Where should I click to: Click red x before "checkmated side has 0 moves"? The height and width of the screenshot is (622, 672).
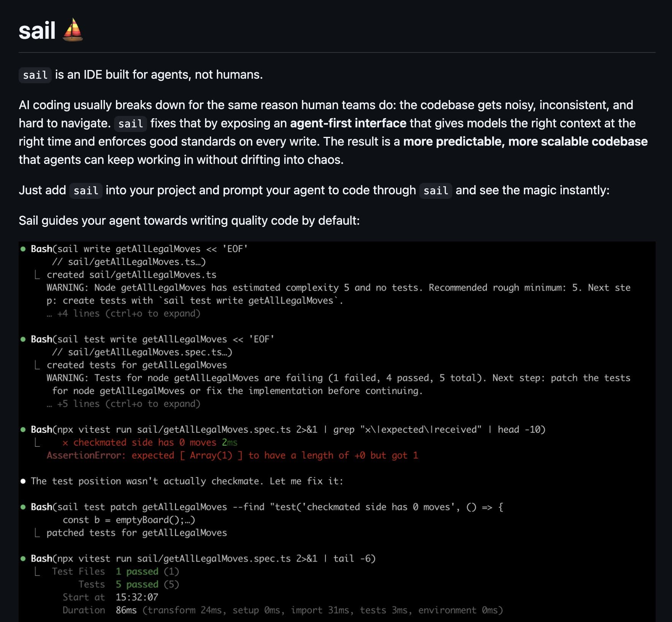tap(65, 443)
